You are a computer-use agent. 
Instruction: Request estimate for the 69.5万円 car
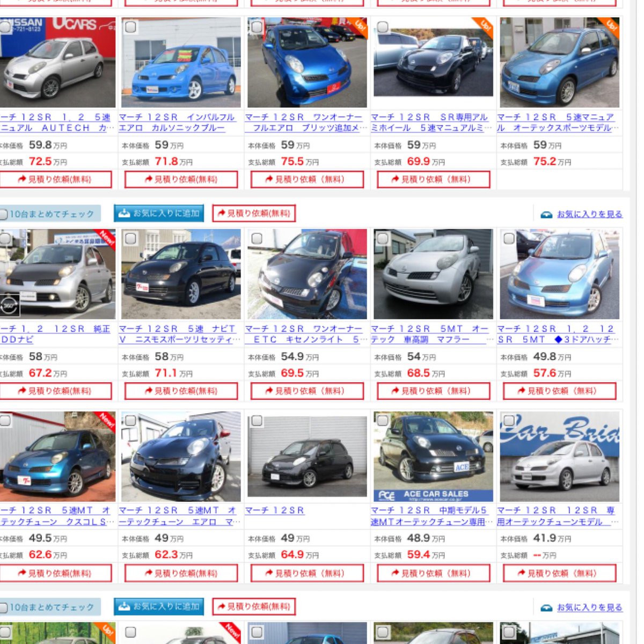click(x=307, y=391)
